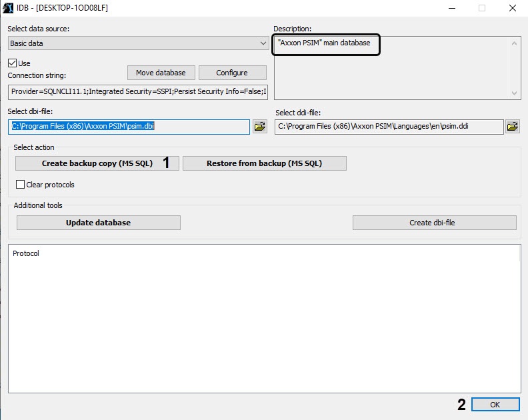
Task: Enable the Clear protocols checkbox
Action: coord(20,184)
